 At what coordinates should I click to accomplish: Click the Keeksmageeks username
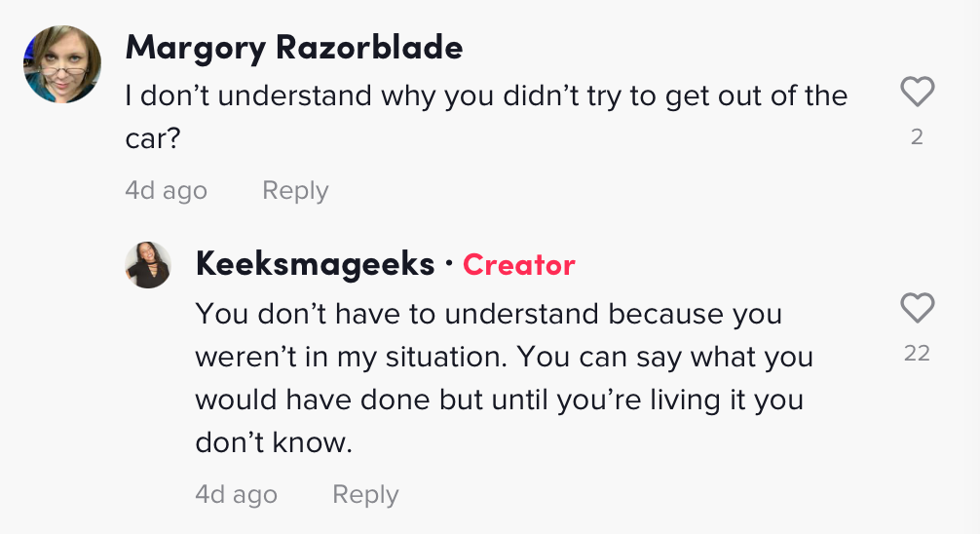(x=315, y=264)
